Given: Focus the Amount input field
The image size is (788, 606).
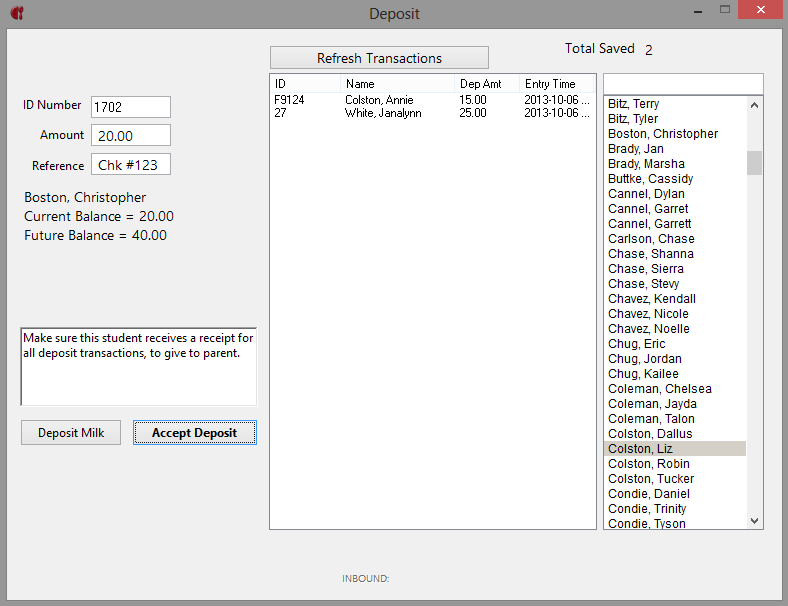Looking at the screenshot, I should [131, 136].
